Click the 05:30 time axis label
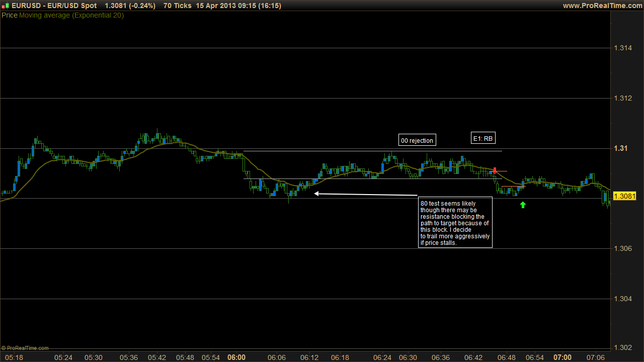The image size is (644, 362). click(x=93, y=357)
